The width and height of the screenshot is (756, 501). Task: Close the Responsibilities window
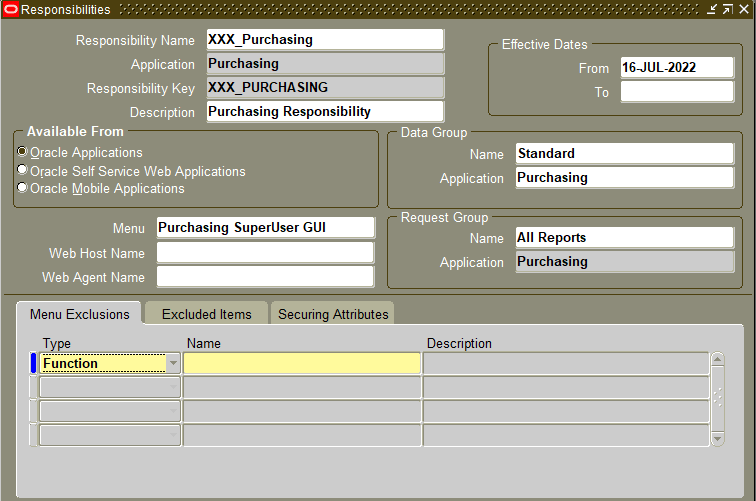[x=744, y=9]
